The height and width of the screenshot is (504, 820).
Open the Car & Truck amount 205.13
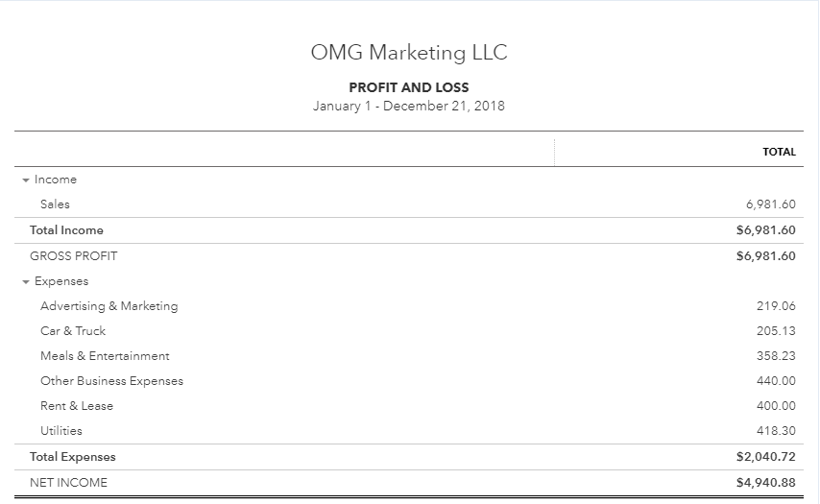[777, 331]
